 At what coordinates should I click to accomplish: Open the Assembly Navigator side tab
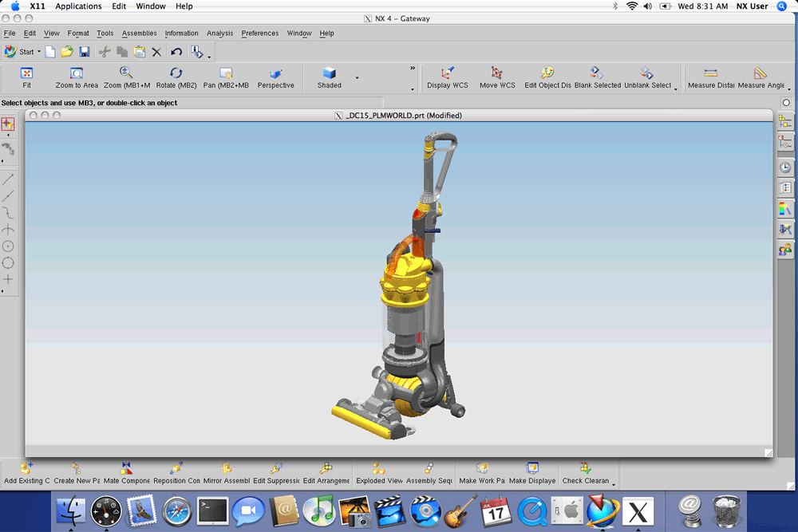click(x=785, y=121)
